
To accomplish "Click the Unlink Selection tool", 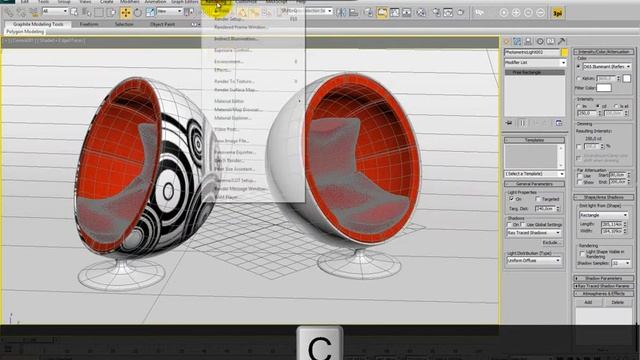I will point(21,13).
